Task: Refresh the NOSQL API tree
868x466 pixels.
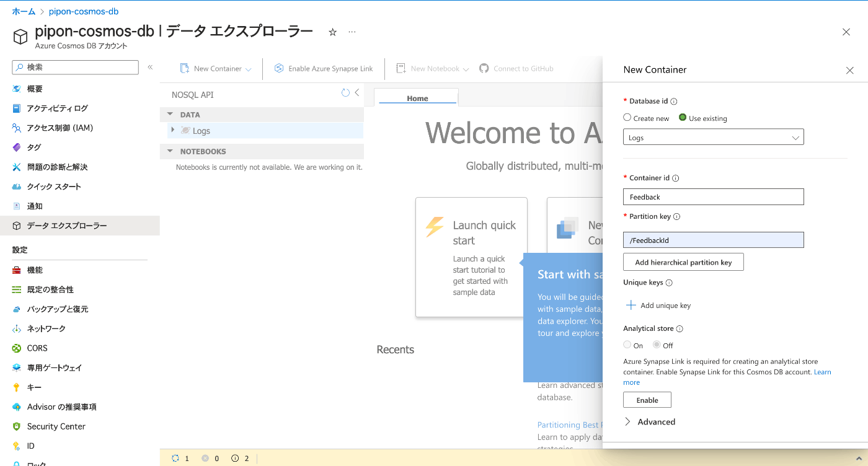Action: [x=345, y=93]
